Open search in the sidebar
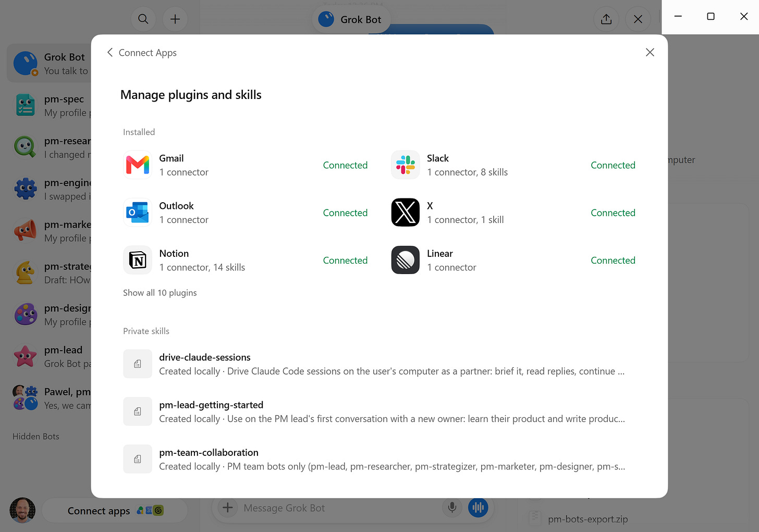759x532 pixels. [x=143, y=19]
